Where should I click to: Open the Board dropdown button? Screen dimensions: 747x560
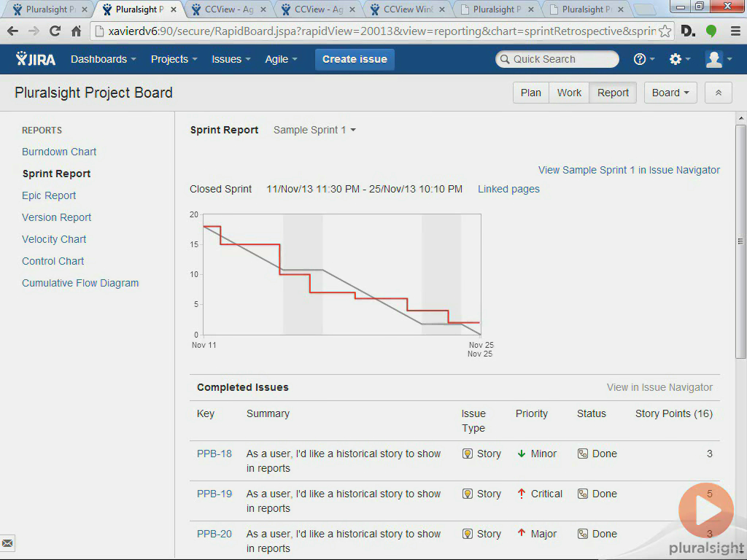[670, 93]
